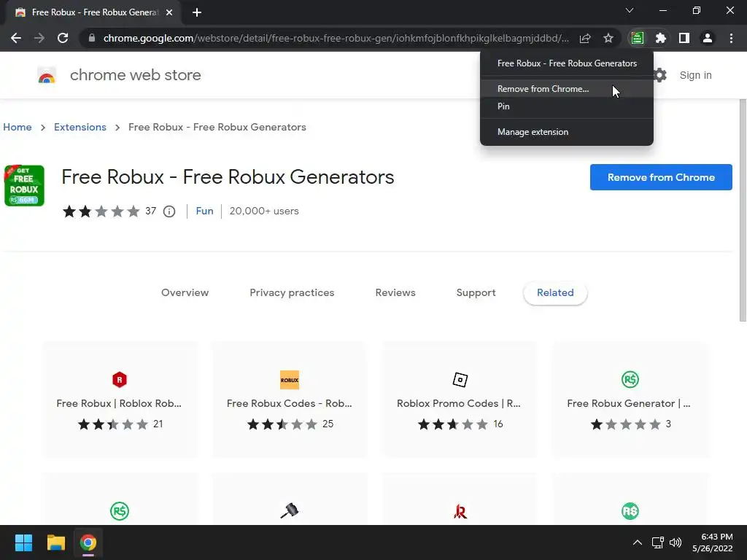Viewport: 747px width, 560px height.
Task: Reload the current page
Action: coord(63,38)
